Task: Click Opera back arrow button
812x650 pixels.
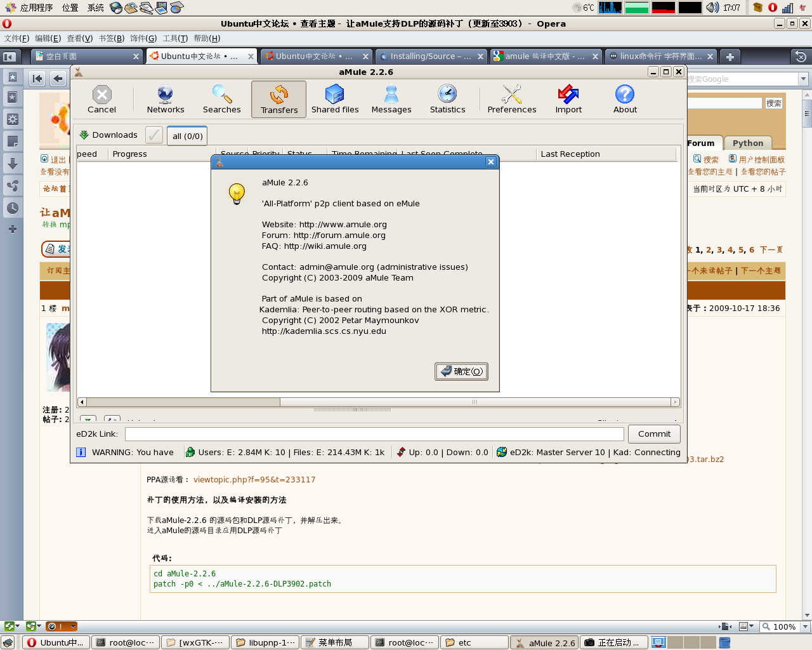Action: [58, 79]
